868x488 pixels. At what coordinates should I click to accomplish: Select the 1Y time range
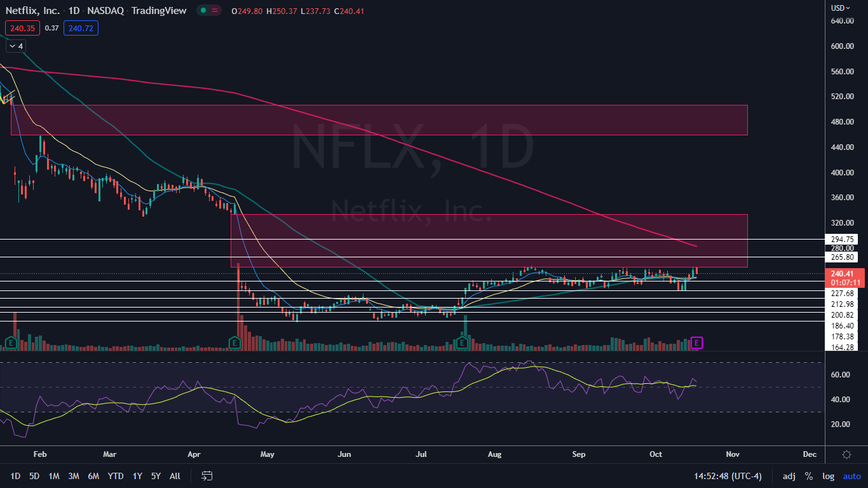137,476
